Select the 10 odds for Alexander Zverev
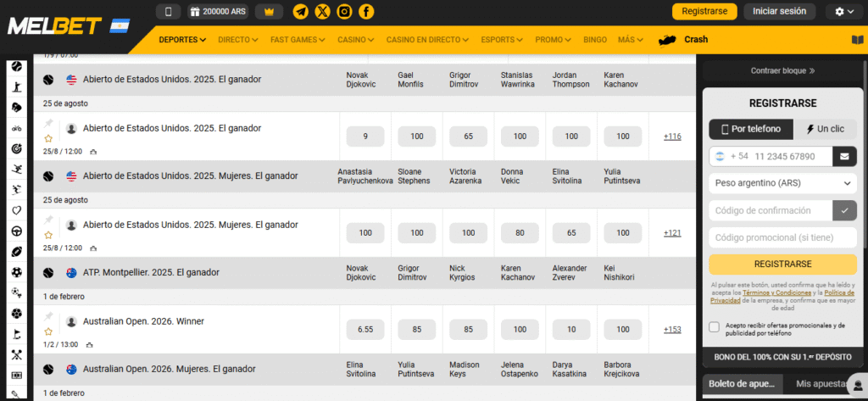This screenshot has height=401, width=868. pos(571,330)
